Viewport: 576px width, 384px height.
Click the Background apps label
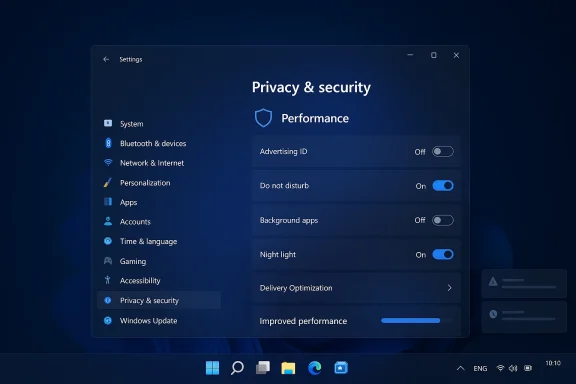pyautogui.click(x=289, y=220)
